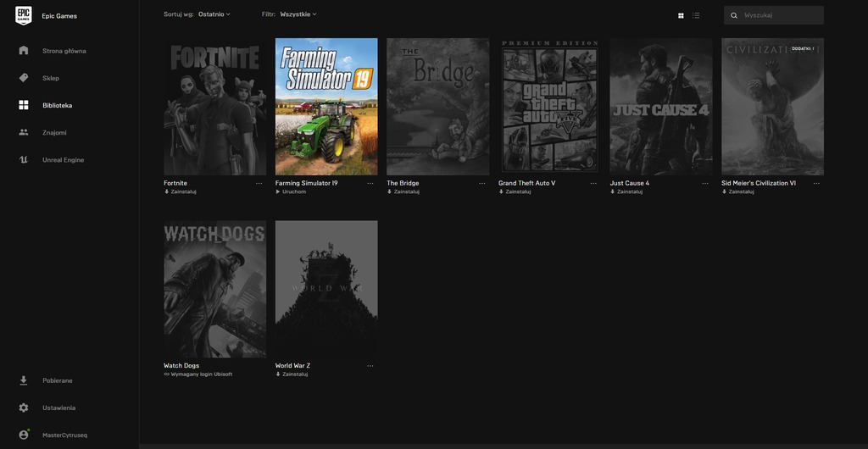Click Uruchom under Farming Simulator 19
The width and height of the screenshot is (868, 449).
click(291, 191)
